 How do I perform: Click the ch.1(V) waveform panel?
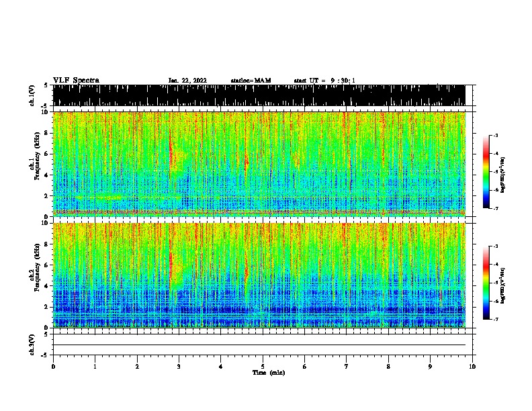tap(259, 95)
